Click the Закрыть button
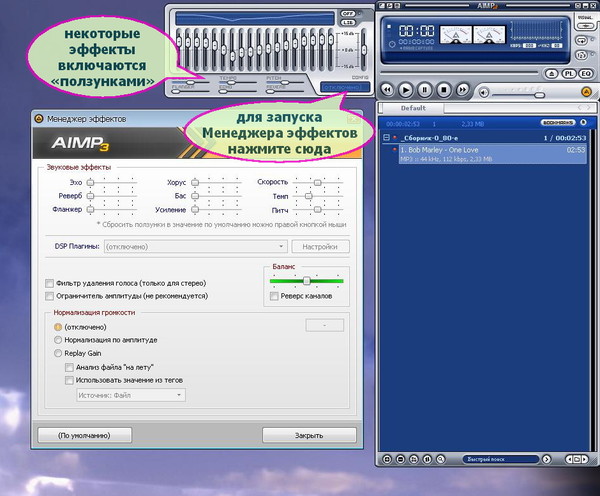Viewport: 600px width, 496px height. 309,435
